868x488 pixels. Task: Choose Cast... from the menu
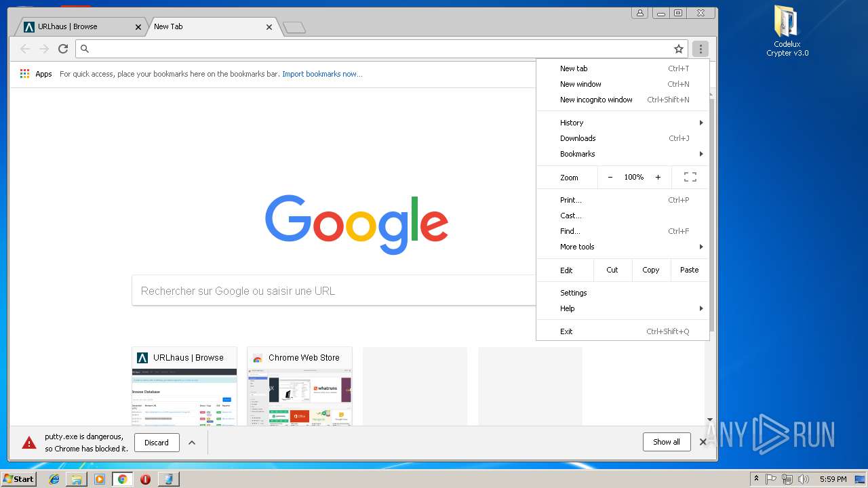pos(623,216)
